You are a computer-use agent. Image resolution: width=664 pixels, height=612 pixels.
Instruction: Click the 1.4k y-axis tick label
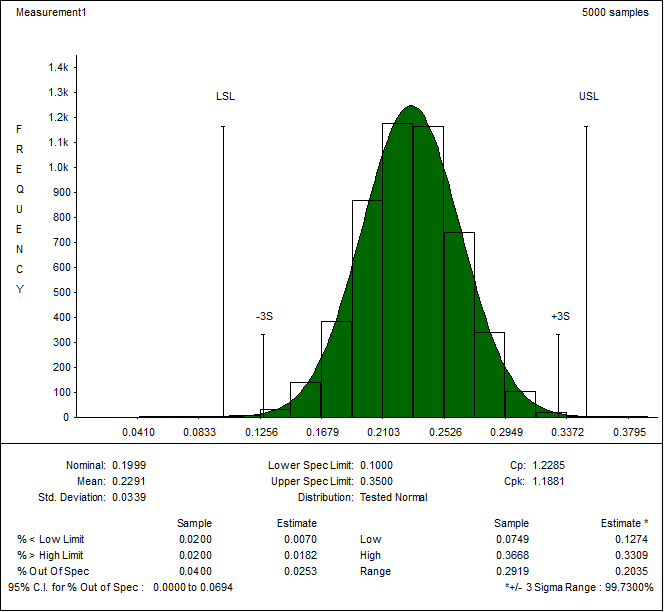click(x=58, y=67)
